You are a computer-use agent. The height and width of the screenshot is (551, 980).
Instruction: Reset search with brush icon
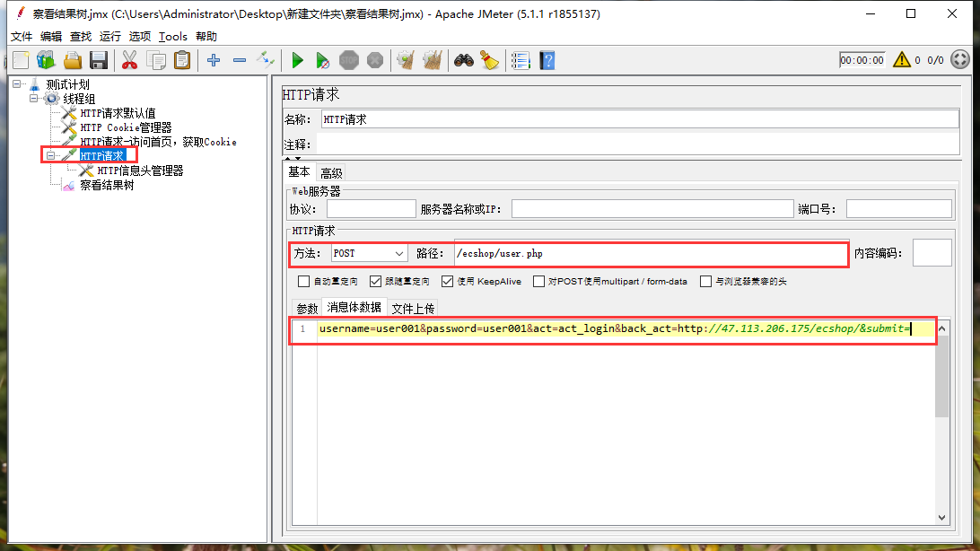(x=489, y=61)
